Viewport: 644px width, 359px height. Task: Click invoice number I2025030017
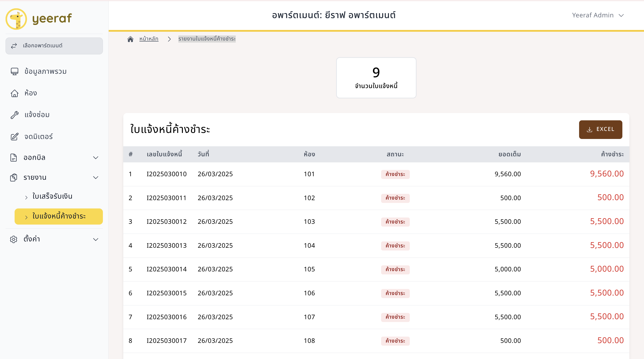167,341
